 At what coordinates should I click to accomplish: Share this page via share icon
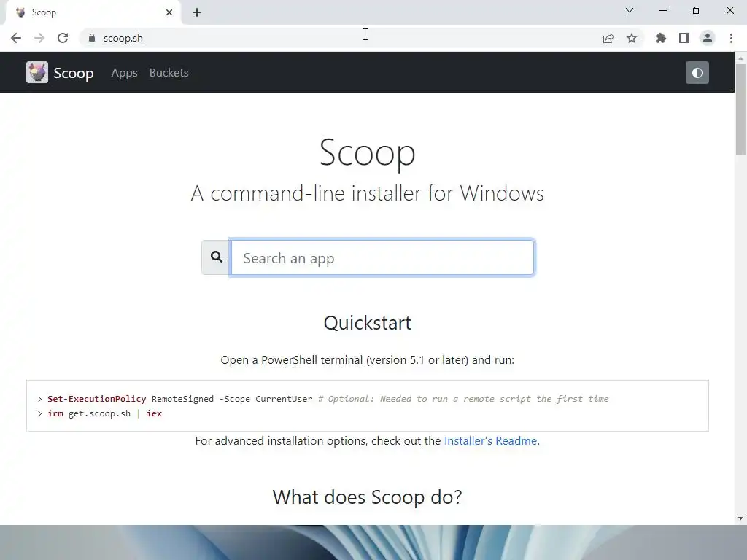click(608, 38)
